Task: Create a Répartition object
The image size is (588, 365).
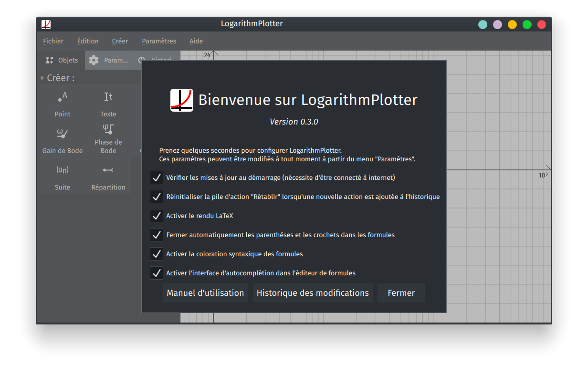Action: pos(108,177)
